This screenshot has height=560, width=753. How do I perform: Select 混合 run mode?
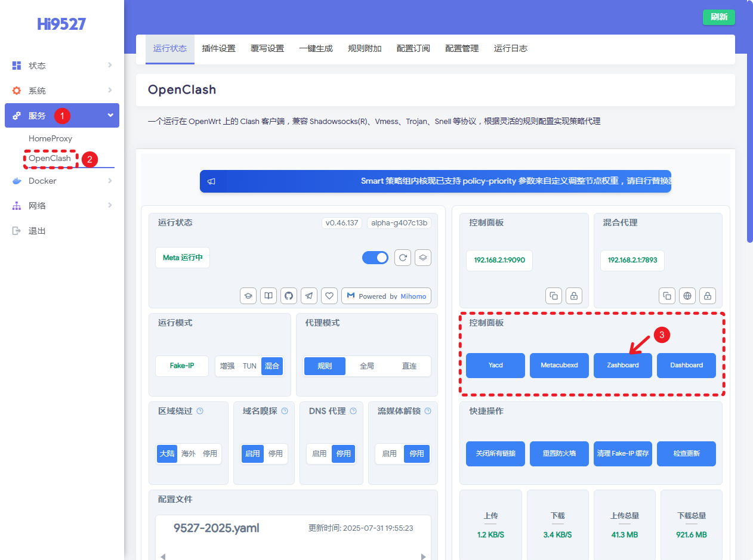272,366
